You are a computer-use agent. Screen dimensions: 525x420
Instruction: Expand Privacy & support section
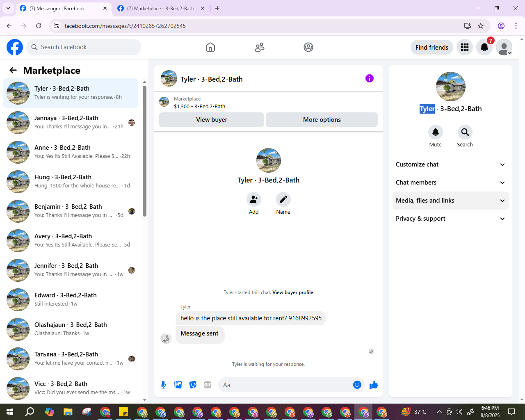coord(451,219)
